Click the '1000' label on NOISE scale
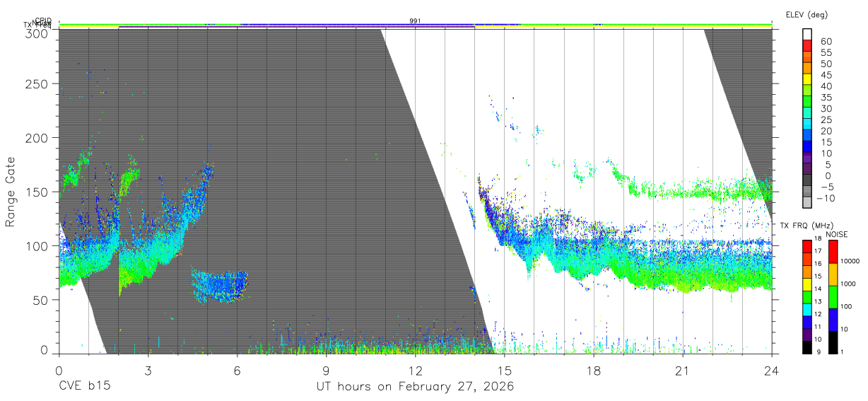Viewport: 868px width, 401px height. pos(849,285)
